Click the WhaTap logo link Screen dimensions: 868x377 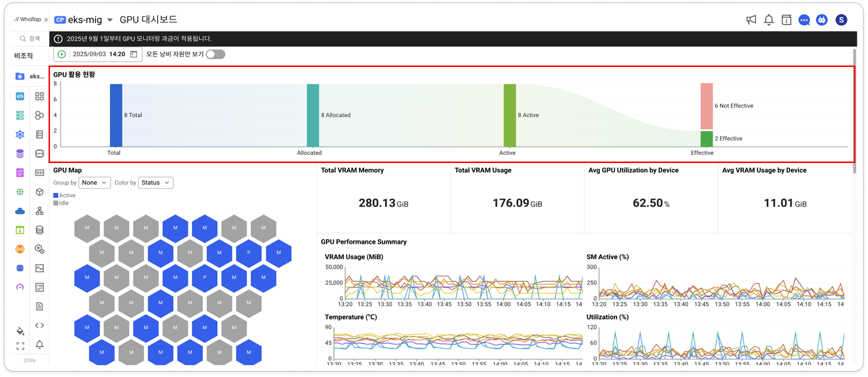[28, 20]
